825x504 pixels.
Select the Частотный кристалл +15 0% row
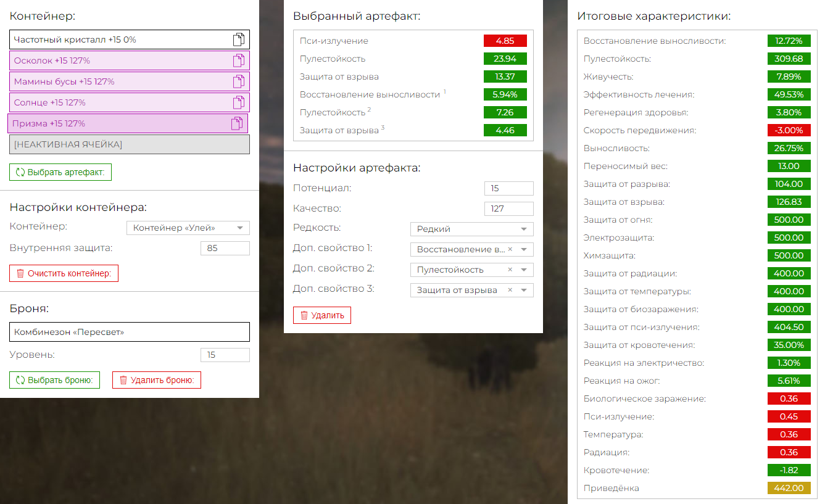click(x=130, y=40)
